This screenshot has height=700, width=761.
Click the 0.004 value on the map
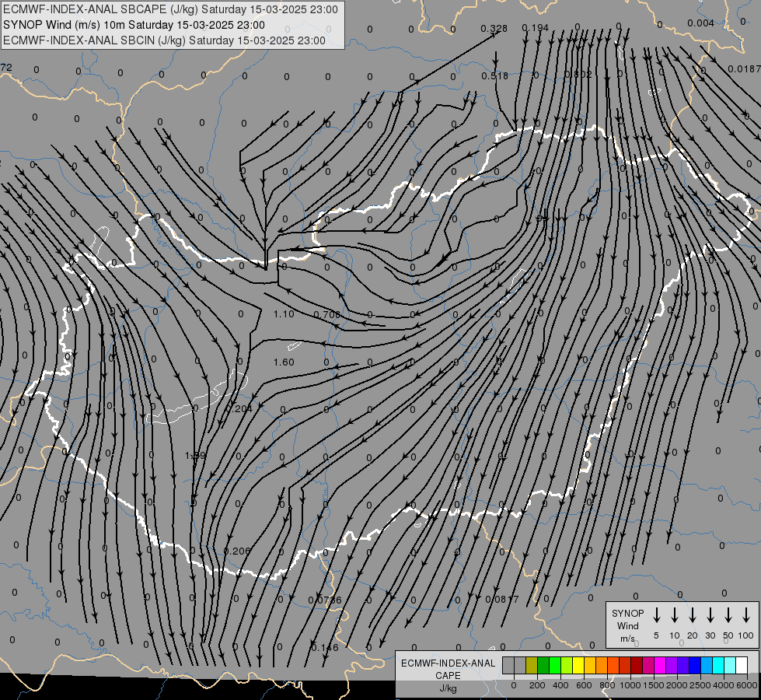[x=701, y=23]
